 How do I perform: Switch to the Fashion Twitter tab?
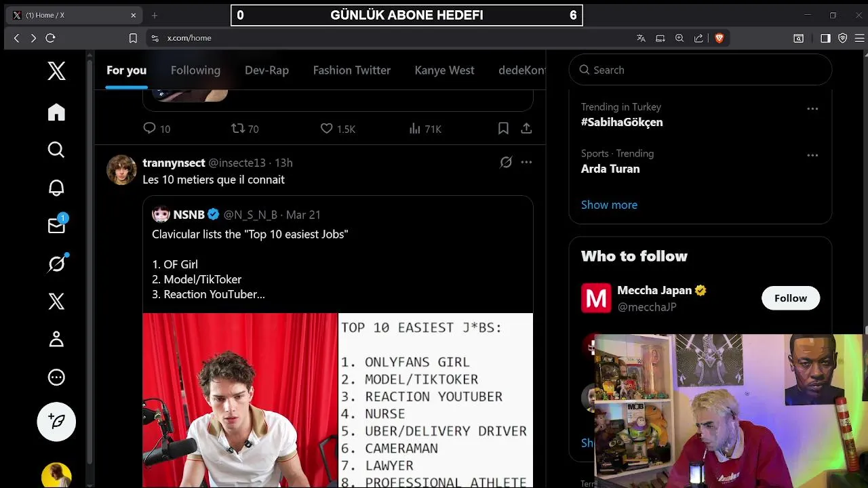tap(351, 70)
